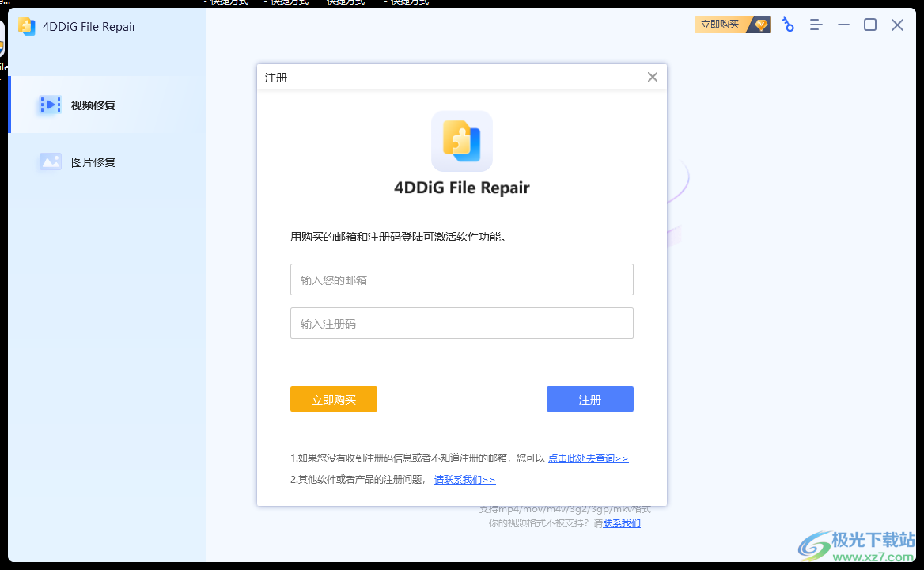Open the hamburger menu in title bar
This screenshot has height=570, width=924.
[x=816, y=25]
